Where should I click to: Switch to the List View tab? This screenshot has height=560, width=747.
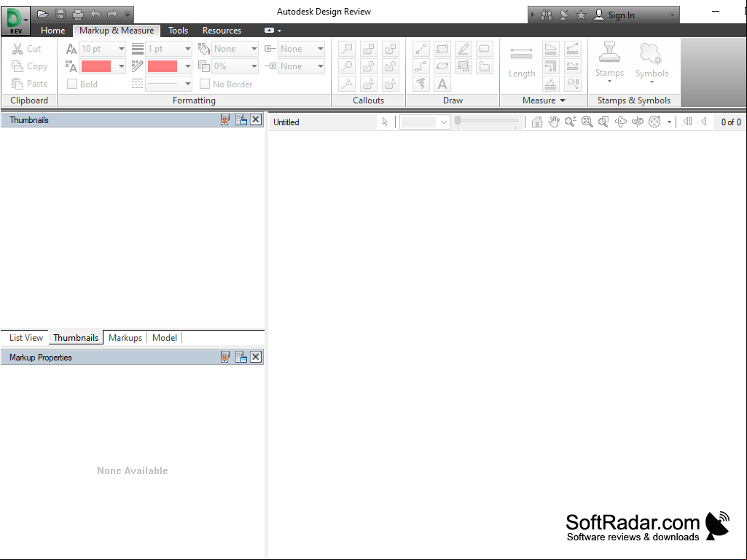[26, 338]
